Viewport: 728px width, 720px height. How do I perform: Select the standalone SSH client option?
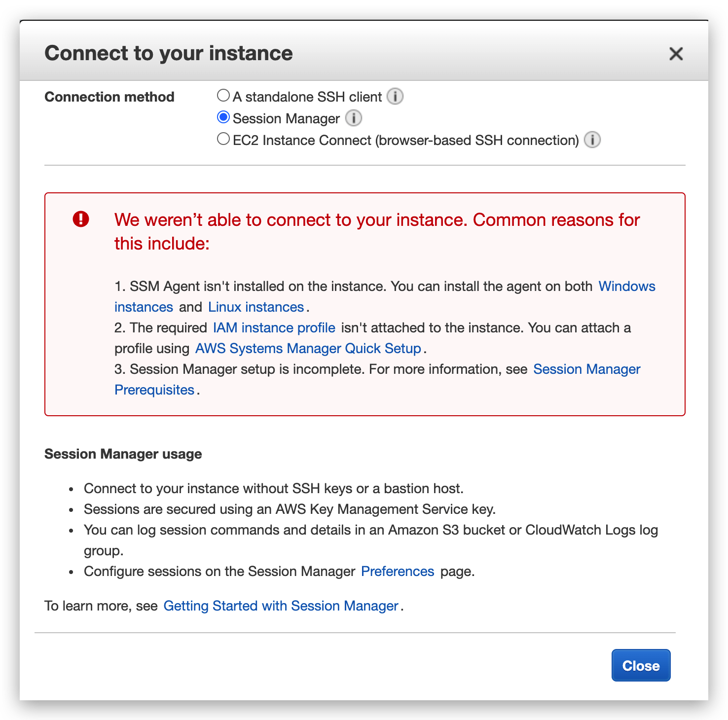pyautogui.click(x=223, y=95)
